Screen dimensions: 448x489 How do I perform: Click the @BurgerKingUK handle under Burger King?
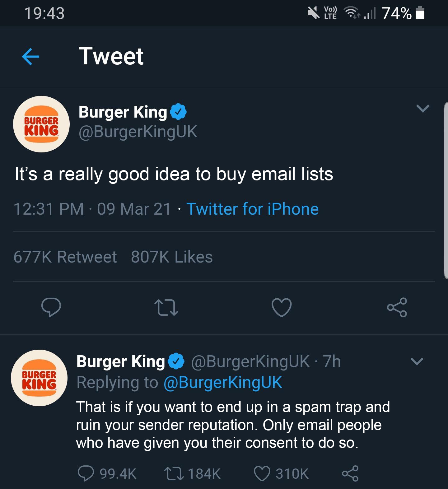138,132
